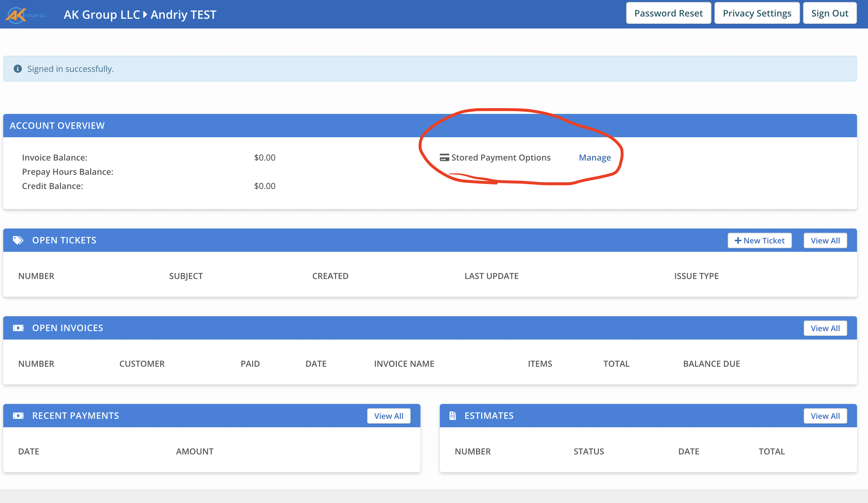Click the breadcrumb arrow before Andriy TEST

[145, 15]
